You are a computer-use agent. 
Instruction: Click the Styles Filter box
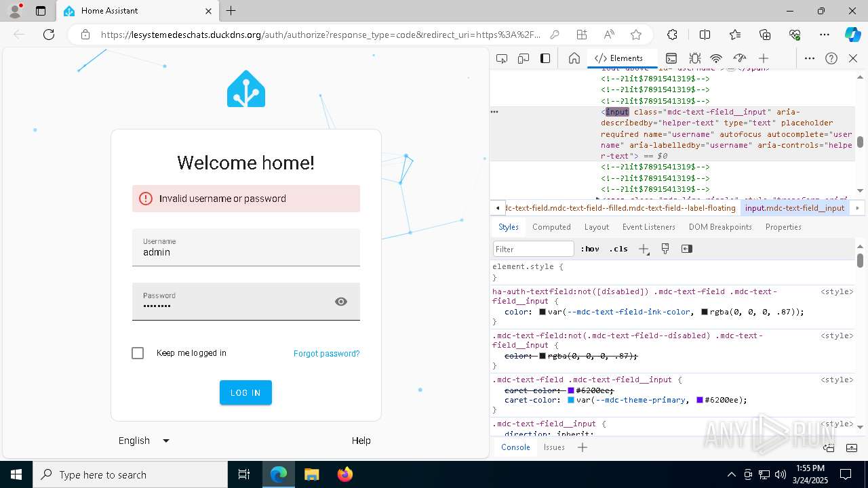click(x=534, y=249)
